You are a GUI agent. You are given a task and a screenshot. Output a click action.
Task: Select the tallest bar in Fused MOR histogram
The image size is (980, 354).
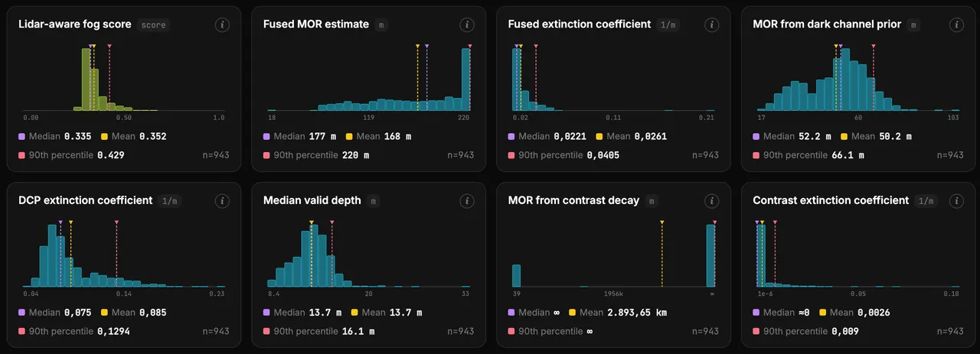pos(465,80)
